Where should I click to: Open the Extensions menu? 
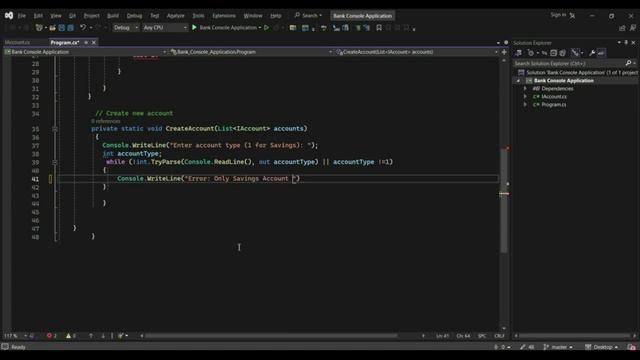click(224, 16)
